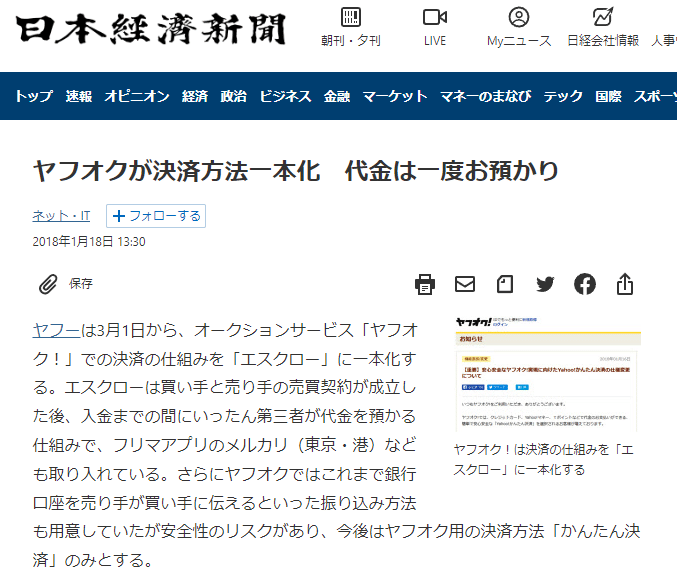
Task: Click the ネット・IT topic link
Action: click(x=61, y=215)
